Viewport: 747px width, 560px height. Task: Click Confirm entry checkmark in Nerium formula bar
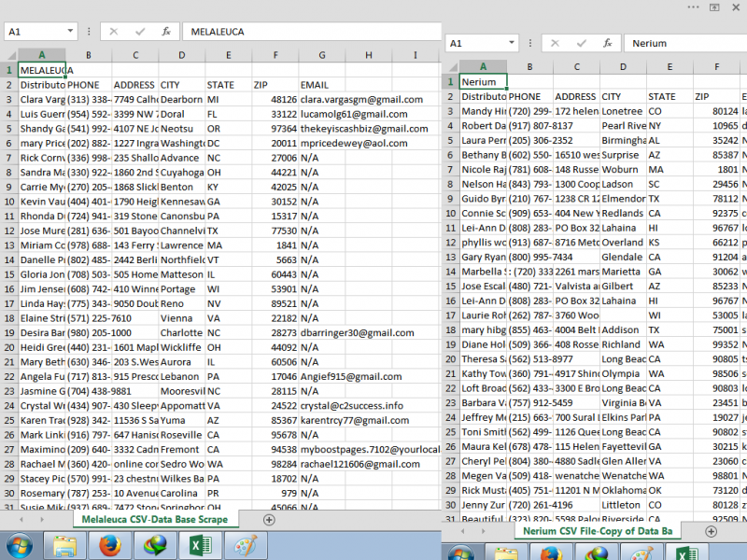(x=581, y=43)
